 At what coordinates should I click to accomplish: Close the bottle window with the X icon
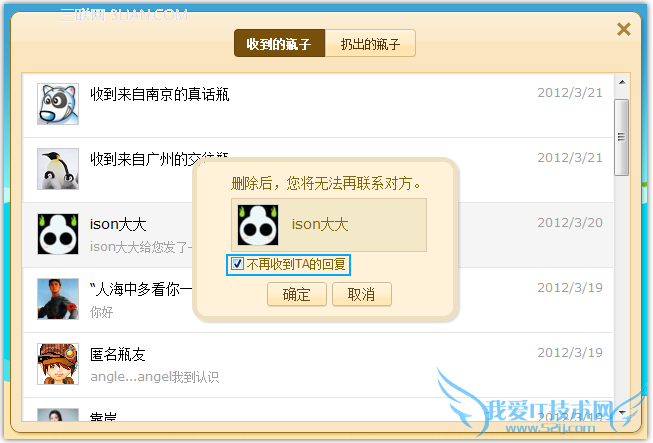[x=623, y=29]
